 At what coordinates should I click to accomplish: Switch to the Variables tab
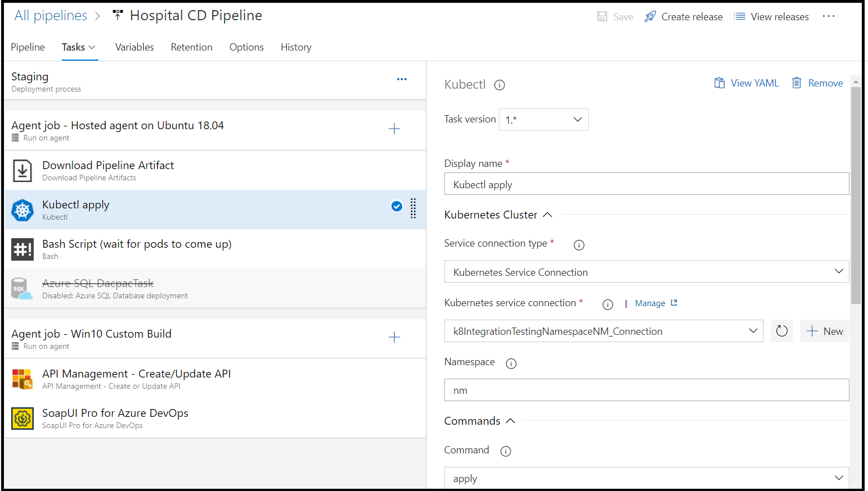pyautogui.click(x=134, y=47)
